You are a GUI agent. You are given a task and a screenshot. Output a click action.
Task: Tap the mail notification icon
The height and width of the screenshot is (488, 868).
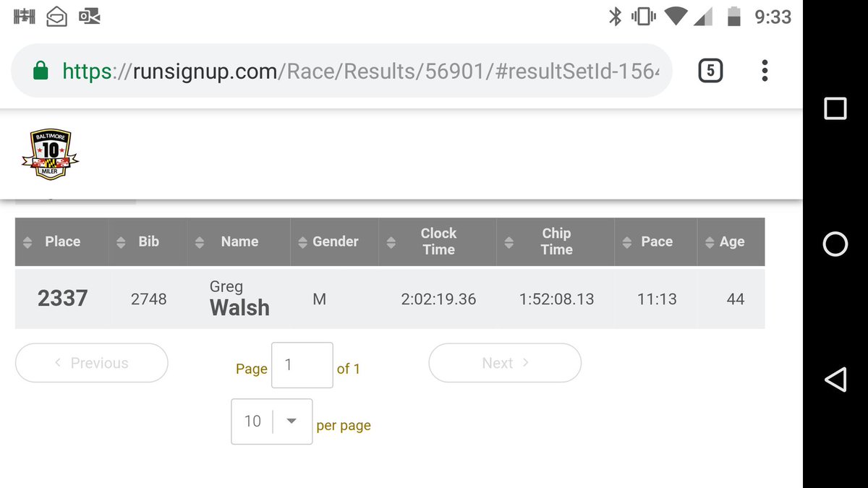coord(56,16)
